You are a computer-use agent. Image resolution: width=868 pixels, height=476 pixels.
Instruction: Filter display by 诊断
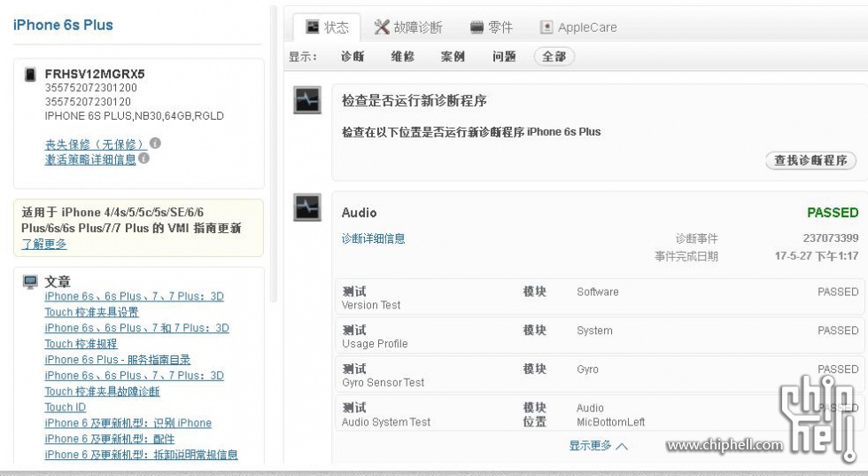(353, 57)
